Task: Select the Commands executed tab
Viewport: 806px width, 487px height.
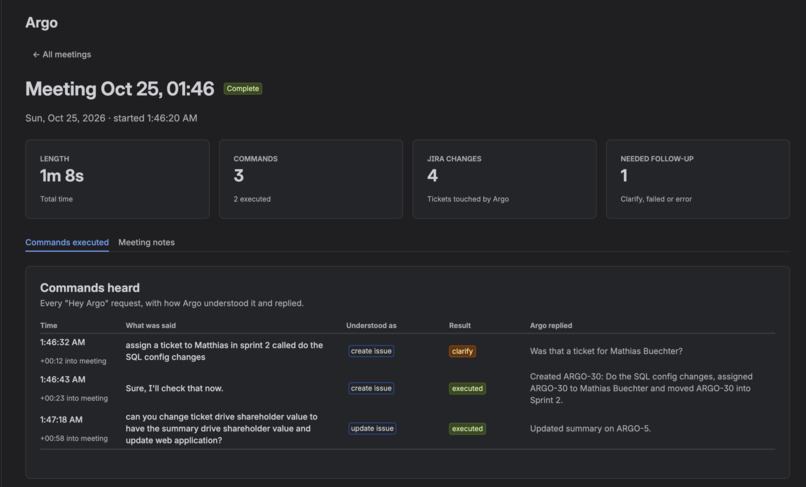Action: pos(67,242)
